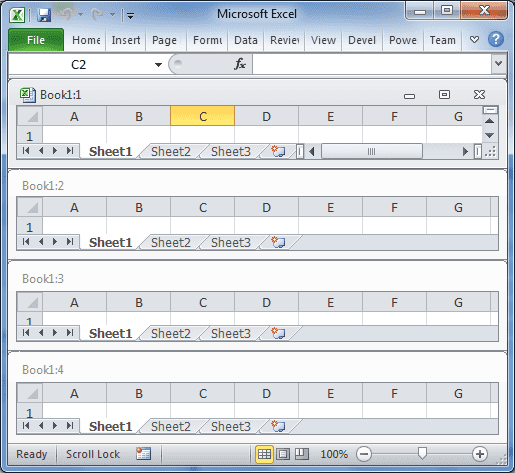
Task: Click last sheet navigation arrow in Book1:1
Action: pyautogui.click(x=70, y=151)
